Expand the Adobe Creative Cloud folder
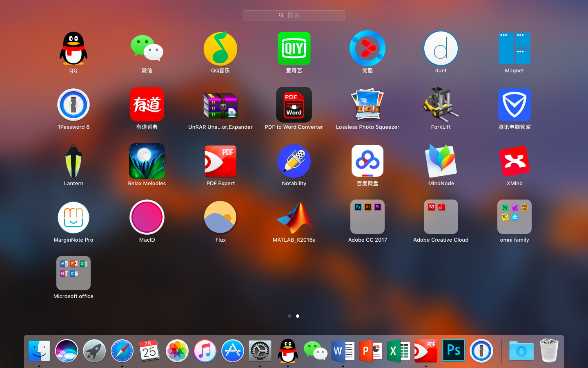588x368 pixels. pos(441,217)
